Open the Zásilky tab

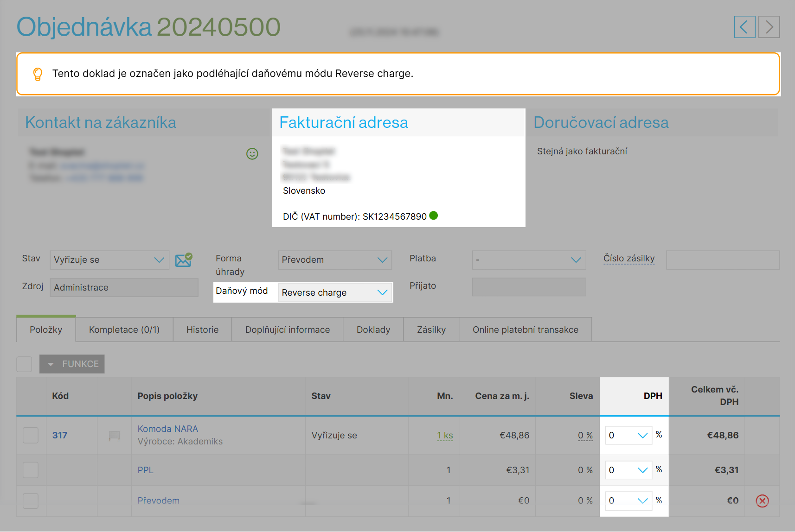click(431, 329)
